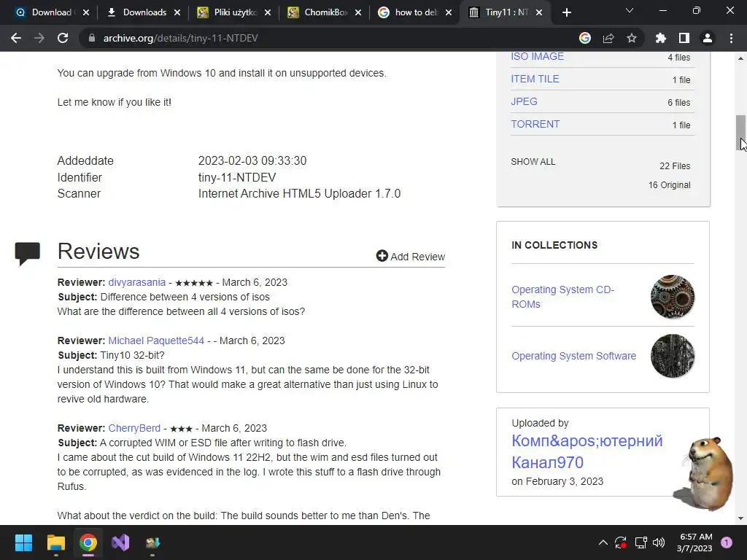This screenshot has width=747, height=560.
Task: Click the page scrollbar thumb
Action: click(740, 133)
